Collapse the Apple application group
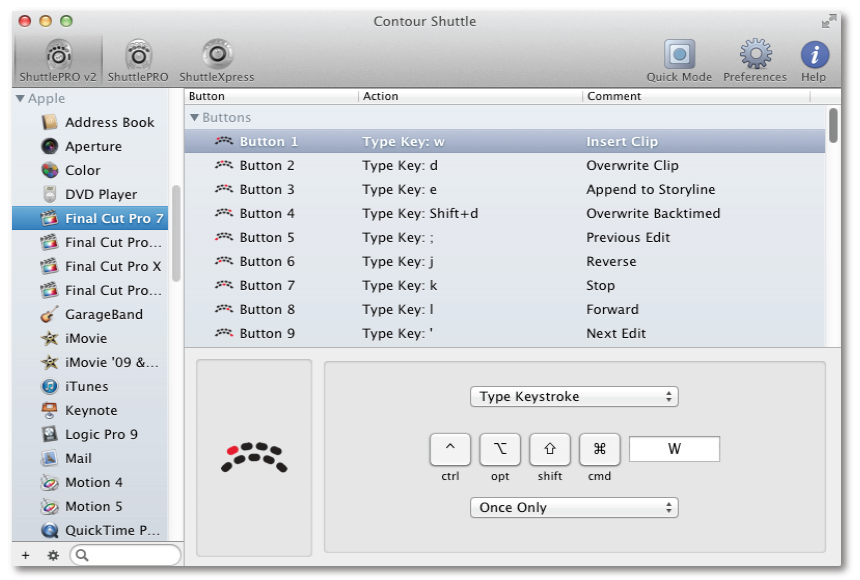 [x=20, y=98]
